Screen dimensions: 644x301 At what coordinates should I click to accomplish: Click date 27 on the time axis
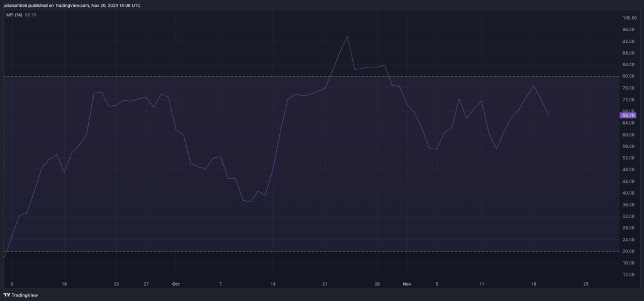pos(146,284)
